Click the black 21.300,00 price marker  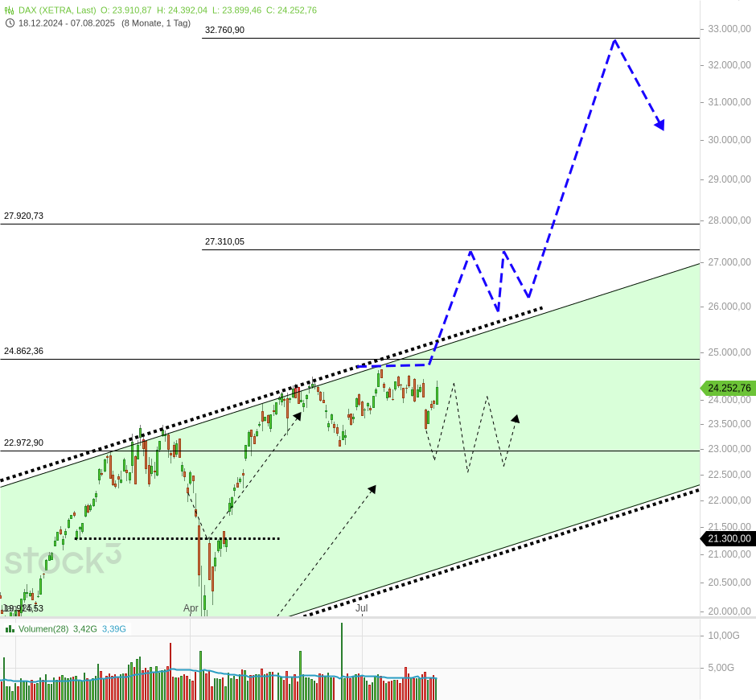(x=728, y=538)
